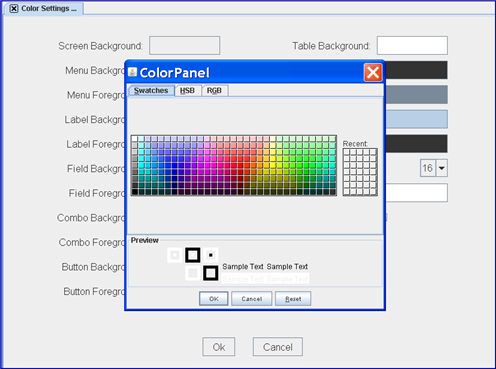Click the Java icon in ColorPanel title bar
Viewport: 496px width, 369px height.
[x=132, y=72]
